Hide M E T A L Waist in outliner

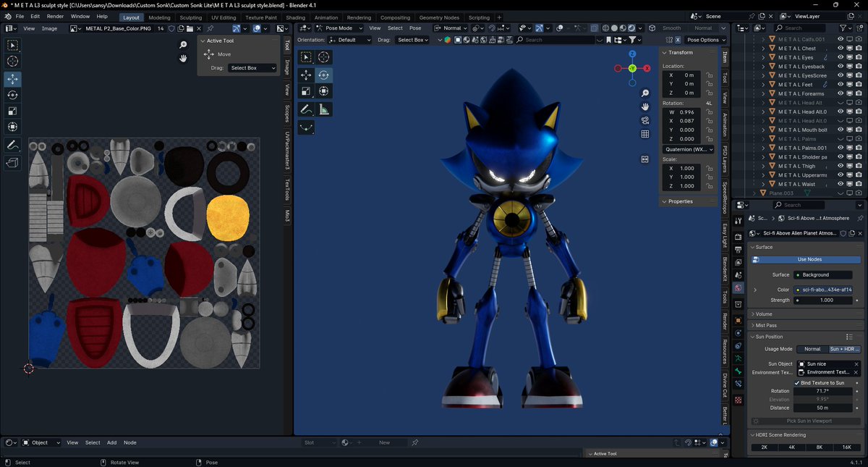tap(841, 184)
